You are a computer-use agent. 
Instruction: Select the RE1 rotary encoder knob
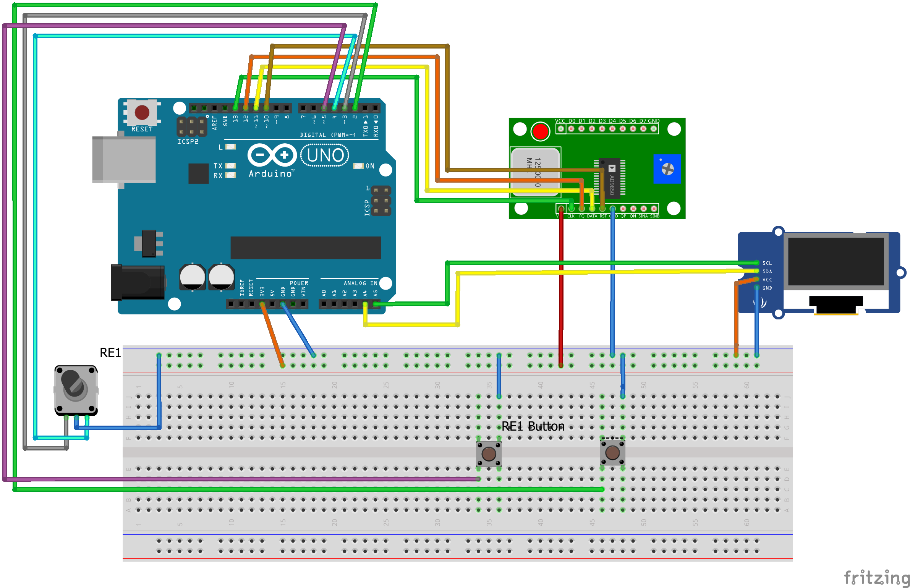pos(76,390)
